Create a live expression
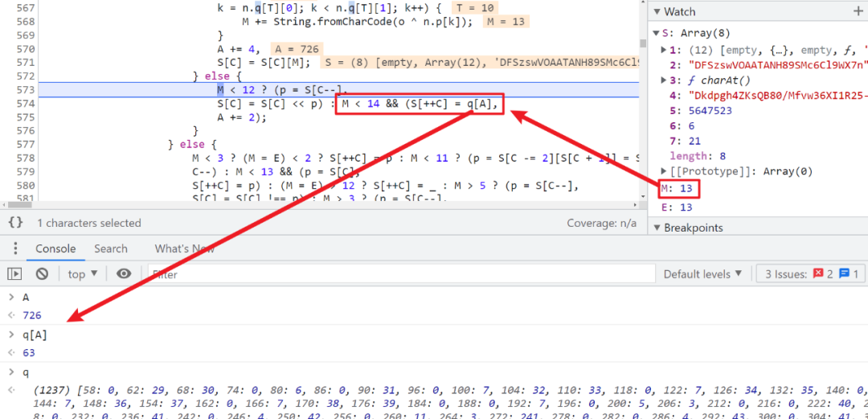868x419 pixels. coord(124,273)
